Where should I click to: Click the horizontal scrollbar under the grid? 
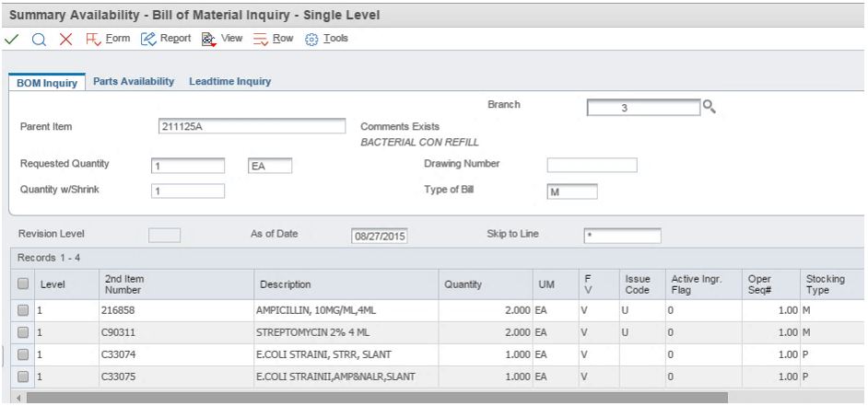coord(377,398)
